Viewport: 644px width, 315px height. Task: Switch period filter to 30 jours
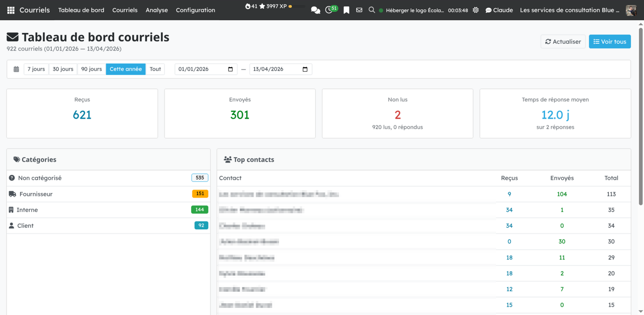(x=63, y=69)
